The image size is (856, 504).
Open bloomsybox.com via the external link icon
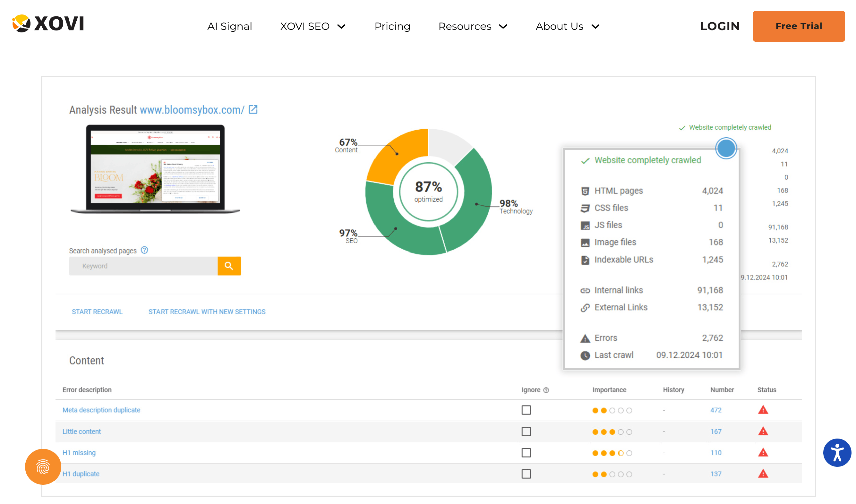pos(253,109)
